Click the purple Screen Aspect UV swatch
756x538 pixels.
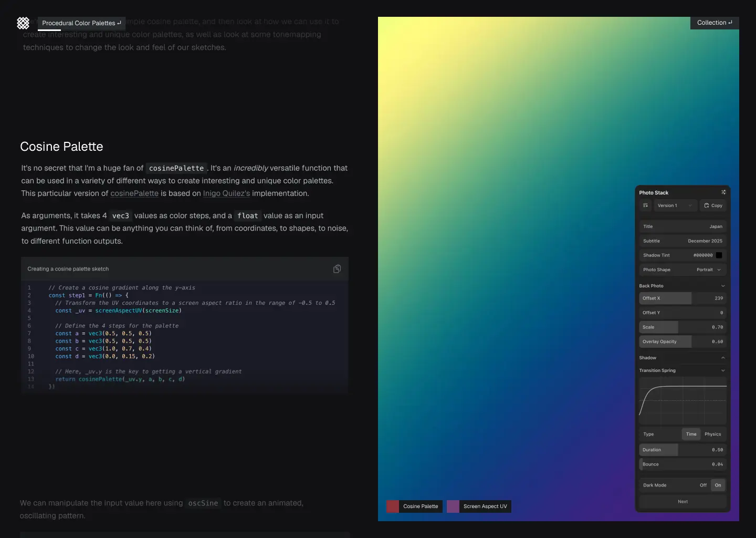click(x=453, y=506)
